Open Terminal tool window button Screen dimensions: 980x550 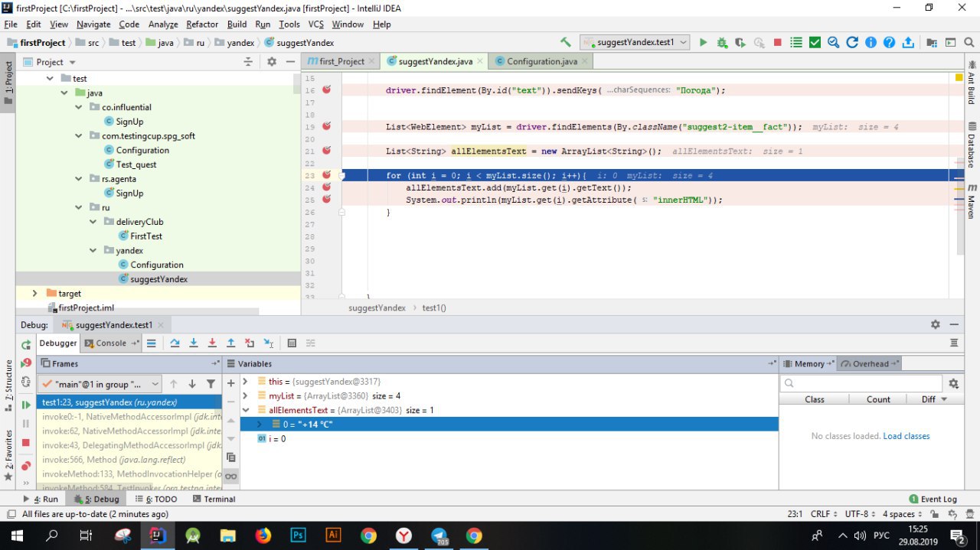[214, 499]
